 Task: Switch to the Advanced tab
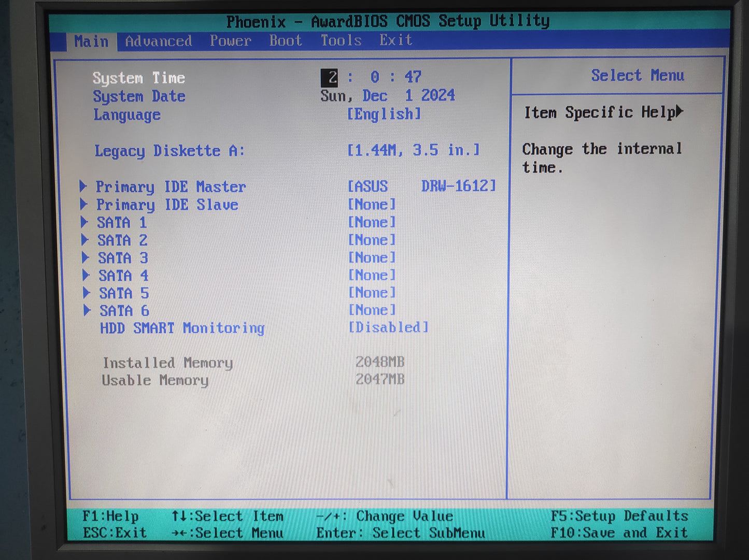159,41
